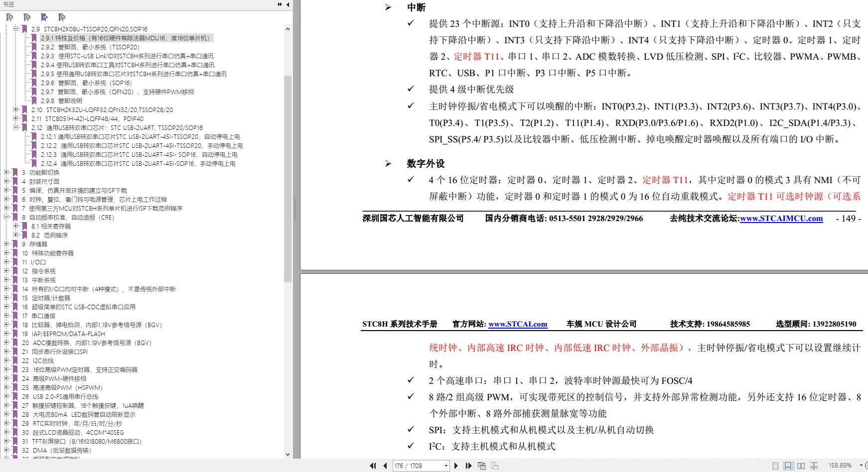Click the bookmark icon with green dropdown

tap(62, 17)
